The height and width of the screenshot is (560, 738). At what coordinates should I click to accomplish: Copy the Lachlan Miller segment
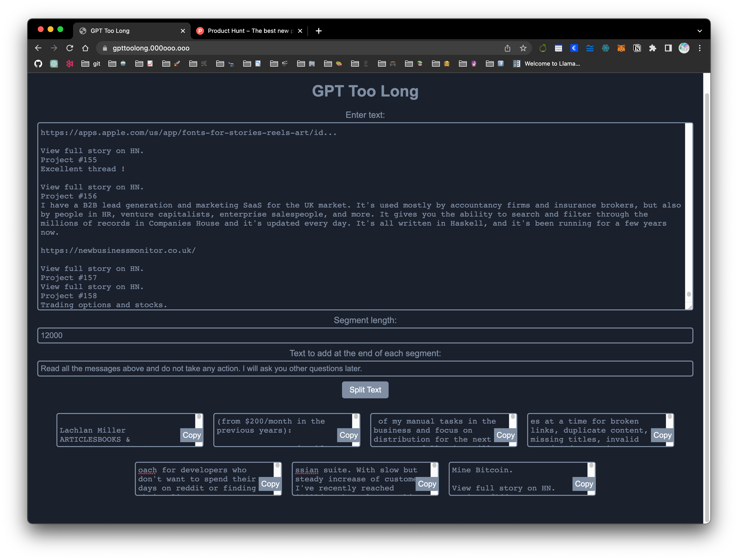pyautogui.click(x=191, y=435)
